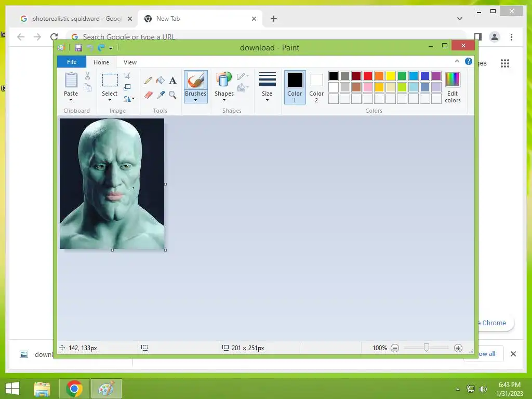Click the Cut scissors icon
532x399 pixels.
[87, 76]
